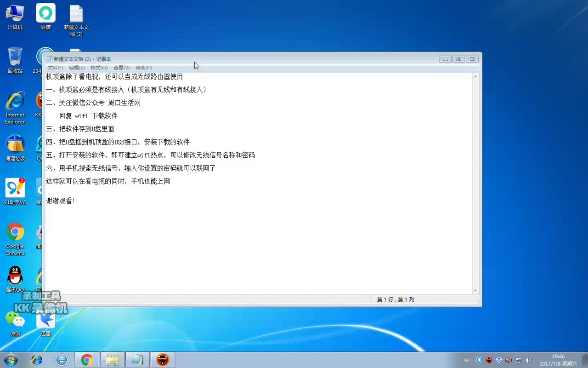Launch the 91助手V6 desktop icon
Viewport: 588px width, 368px height.
[x=15, y=191]
